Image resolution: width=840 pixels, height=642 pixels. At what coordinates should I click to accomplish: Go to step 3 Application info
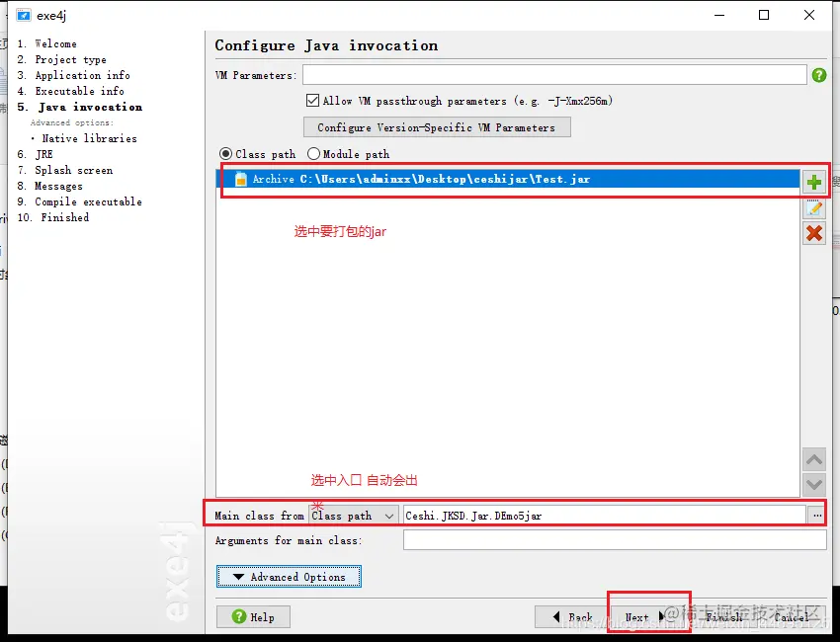coord(73,75)
